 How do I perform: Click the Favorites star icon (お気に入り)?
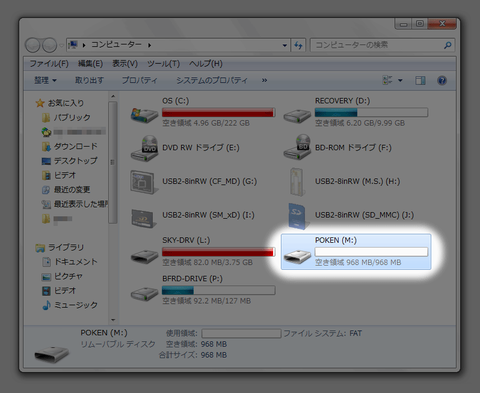click(40, 103)
